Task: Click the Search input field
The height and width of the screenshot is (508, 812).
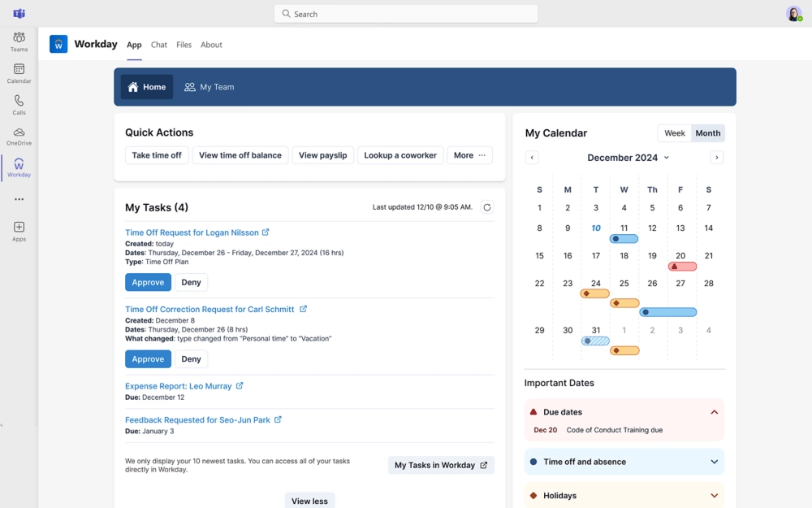Action: pyautogui.click(x=406, y=14)
